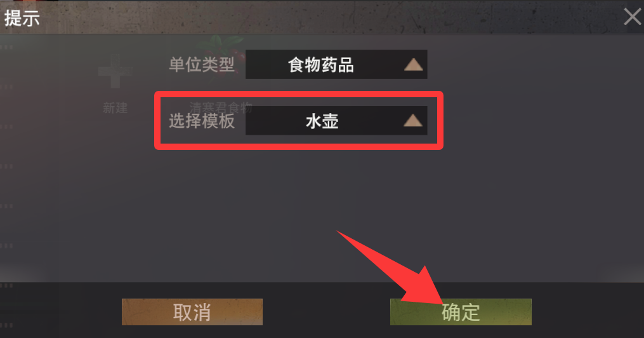Click the faded 清寒君食物 caption text
The image size is (644, 338).
point(221,108)
